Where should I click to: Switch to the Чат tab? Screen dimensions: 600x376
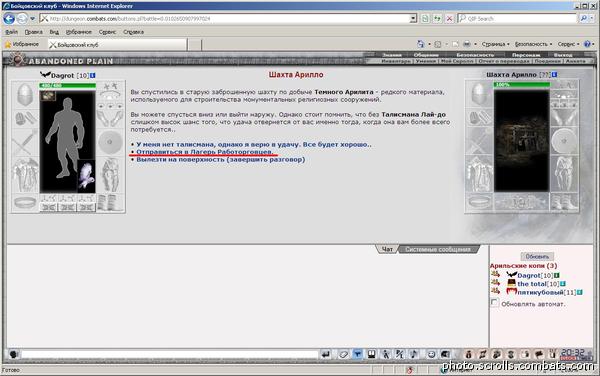coord(387,249)
